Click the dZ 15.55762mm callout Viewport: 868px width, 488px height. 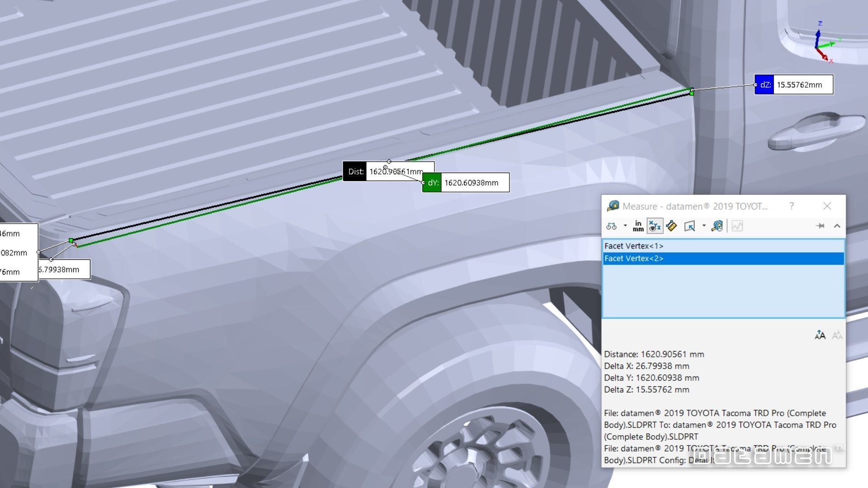(x=794, y=84)
